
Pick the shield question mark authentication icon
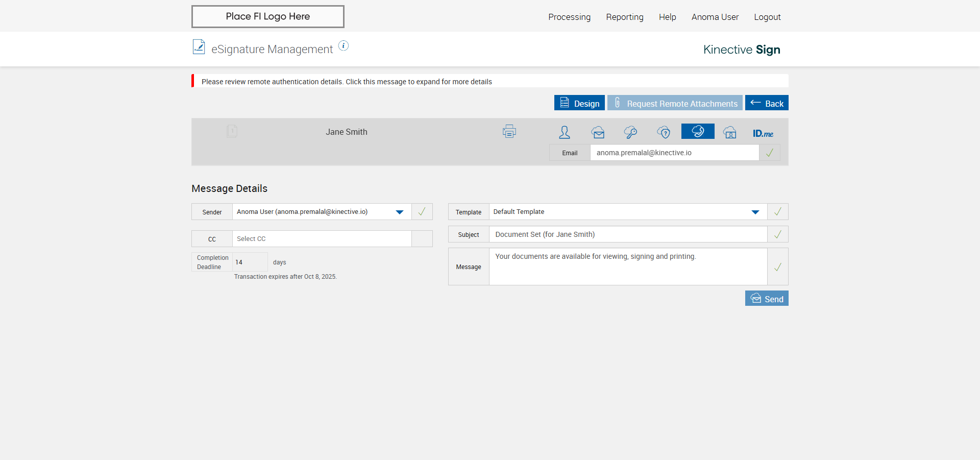pyautogui.click(x=664, y=132)
